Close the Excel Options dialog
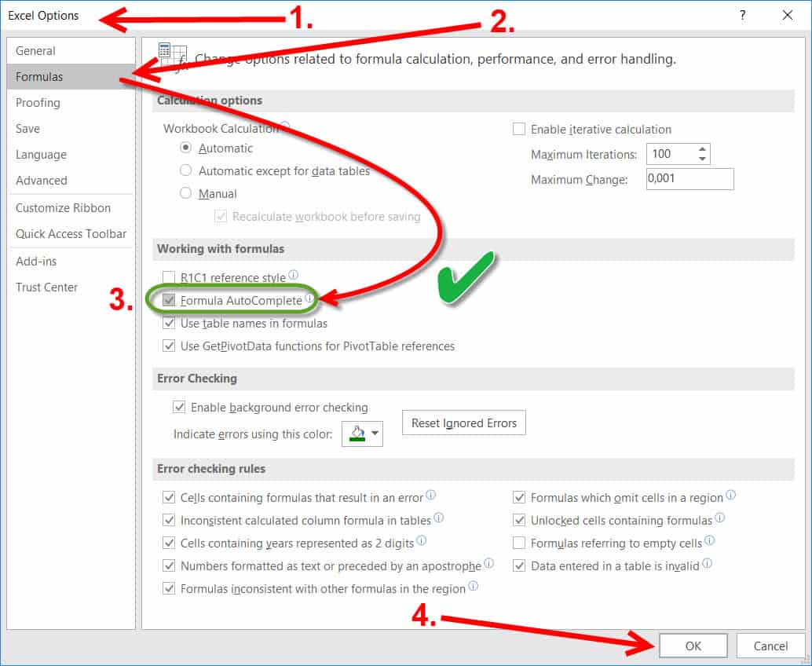 pyautogui.click(x=788, y=15)
